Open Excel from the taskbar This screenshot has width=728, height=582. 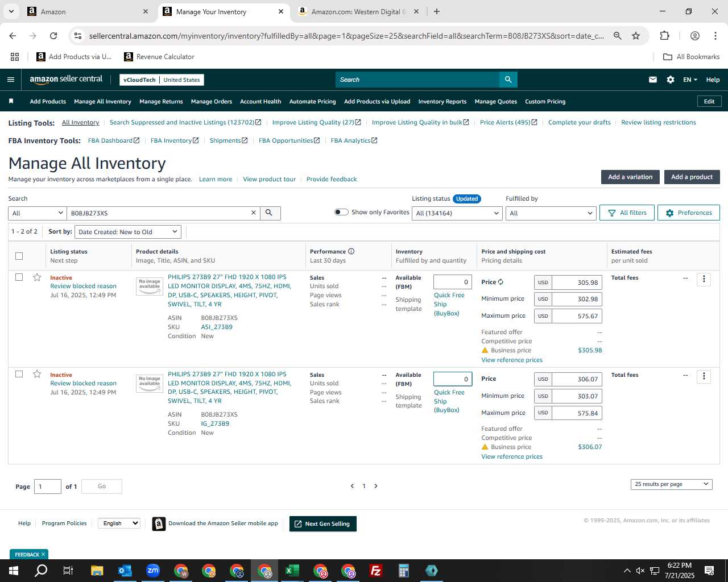(292, 571)
